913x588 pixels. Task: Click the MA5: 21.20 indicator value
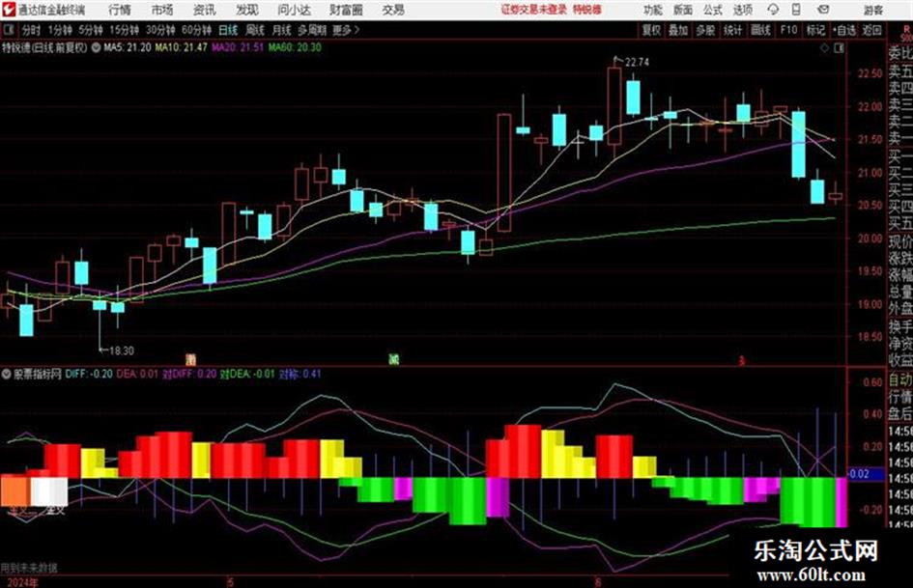point(128,47)
